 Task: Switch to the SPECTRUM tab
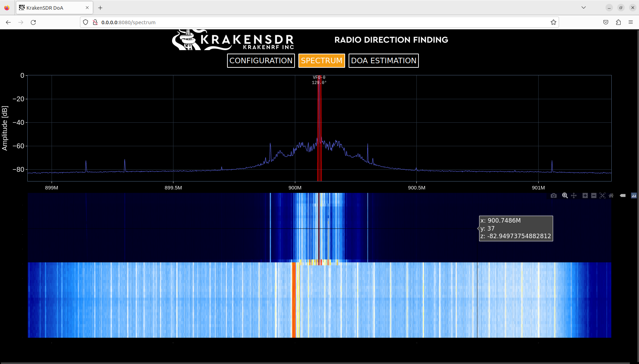coord(322,61)
